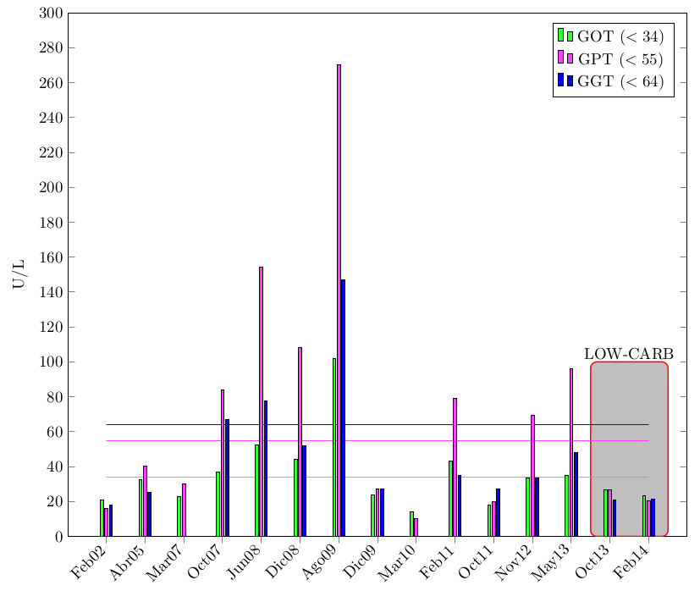Click the green GOT legend swatch

pos(565,36)
